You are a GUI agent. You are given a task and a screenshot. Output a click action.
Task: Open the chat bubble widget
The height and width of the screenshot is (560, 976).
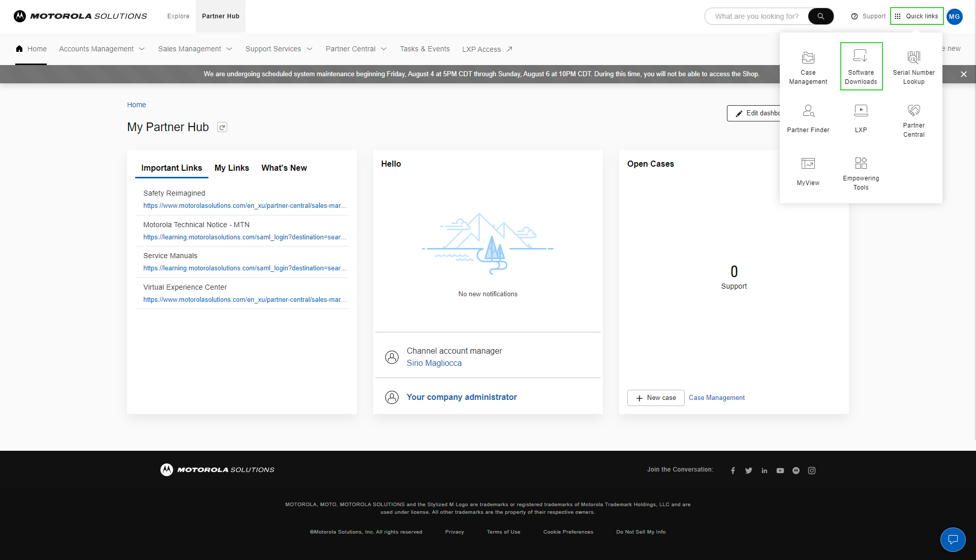coord(953,540)
